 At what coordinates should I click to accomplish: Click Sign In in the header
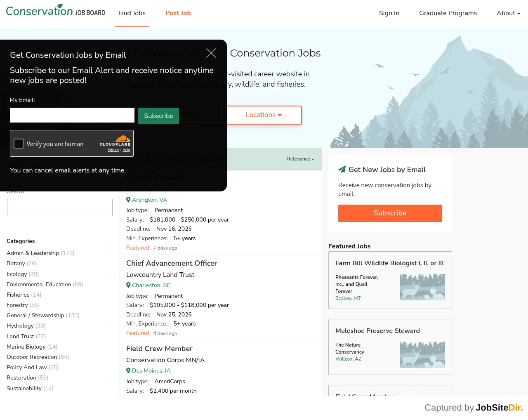(x=389, y=13)
